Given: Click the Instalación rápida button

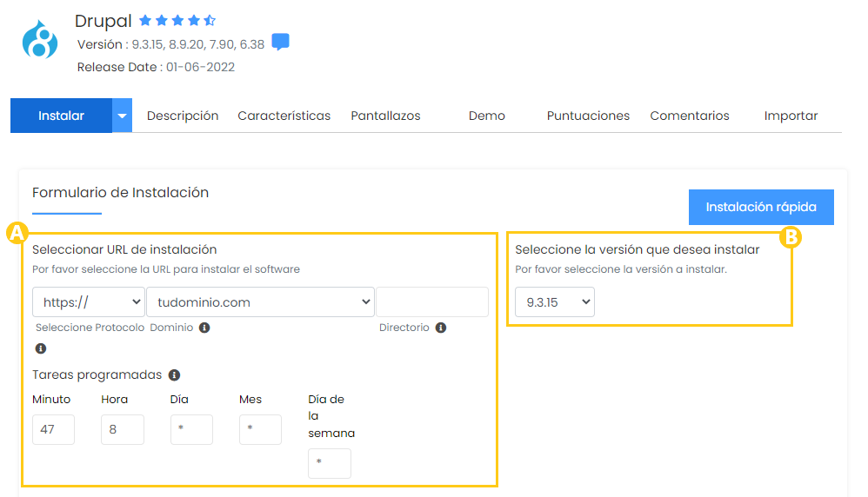Looking at the screenshot, I should coord(761,208).
